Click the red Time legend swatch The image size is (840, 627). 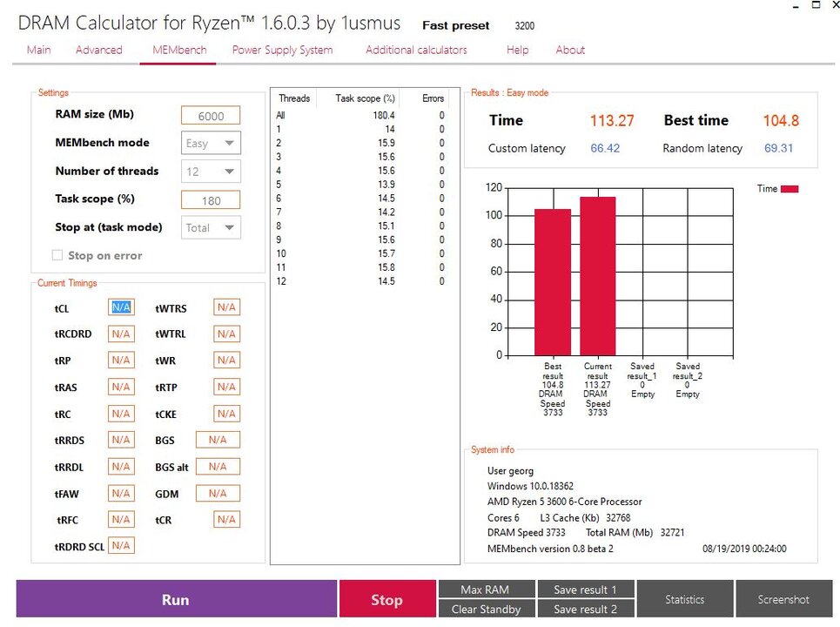point(790,189)
